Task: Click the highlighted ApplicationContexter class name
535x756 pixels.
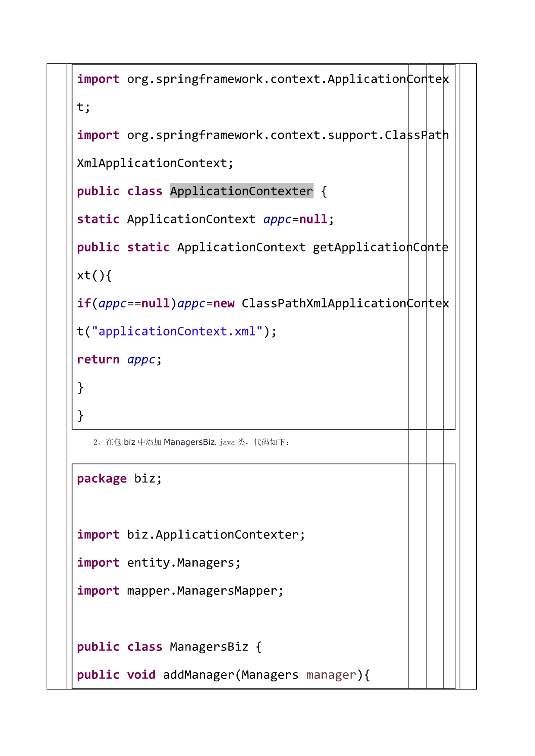Action: tap(241, 191)
